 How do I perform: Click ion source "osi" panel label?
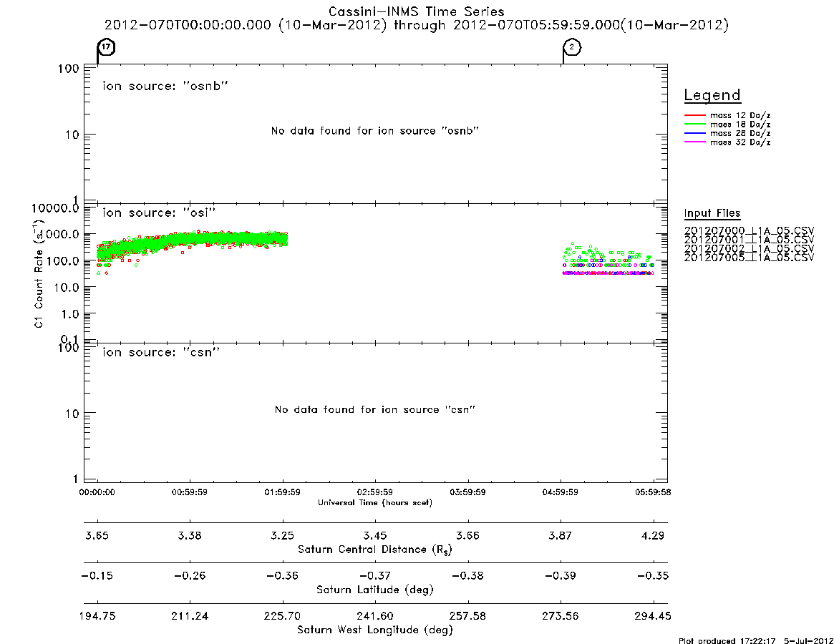point(159,213)
